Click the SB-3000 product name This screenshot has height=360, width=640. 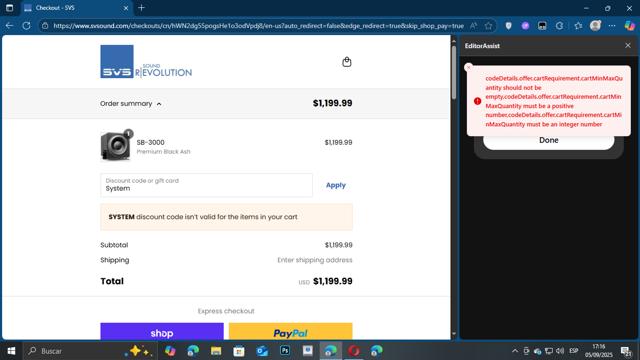pos(151,142)
